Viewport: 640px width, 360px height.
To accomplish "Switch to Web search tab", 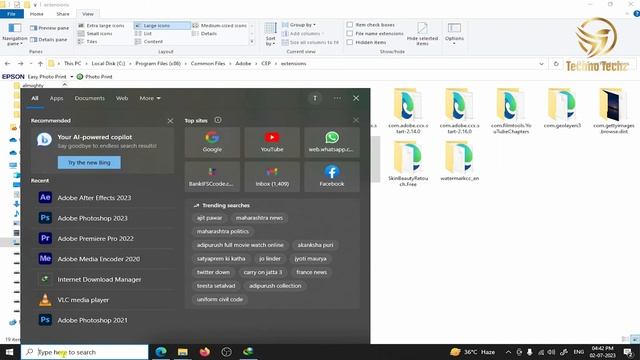I will point(122,98).
